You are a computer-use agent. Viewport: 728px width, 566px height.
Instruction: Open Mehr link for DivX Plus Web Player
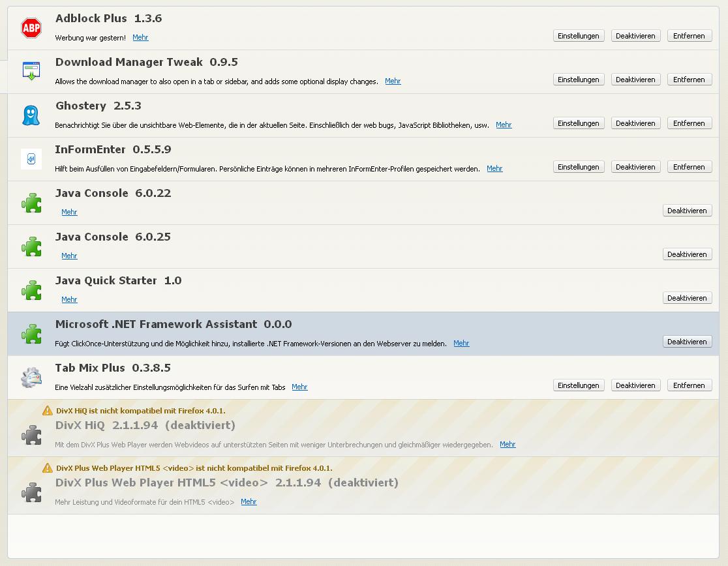pos(249,501)
